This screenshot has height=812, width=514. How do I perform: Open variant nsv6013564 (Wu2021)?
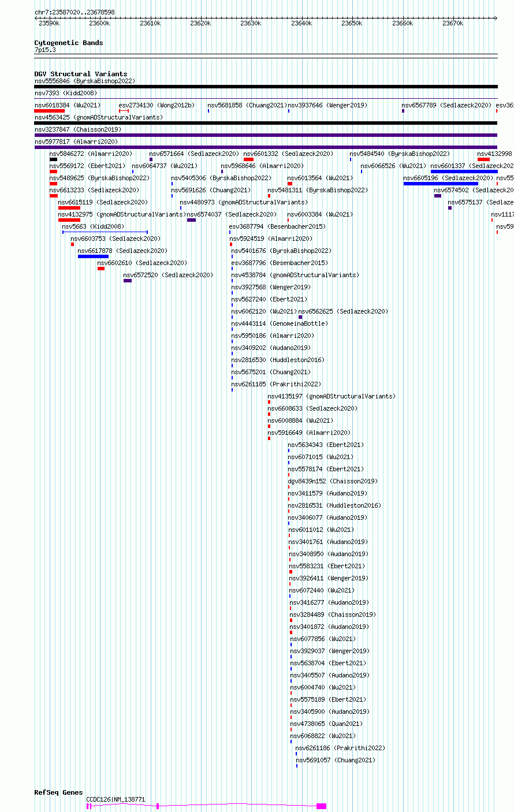pyautogui.click(x=320, y=178)
